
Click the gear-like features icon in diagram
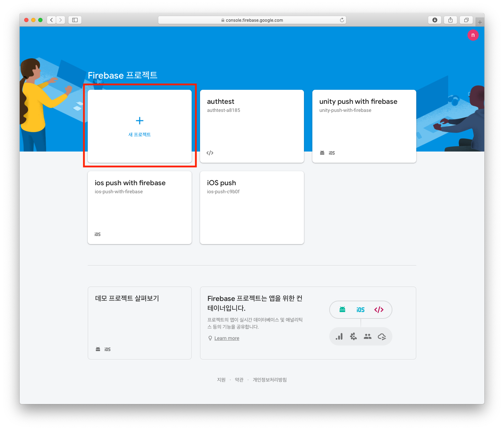353,337
